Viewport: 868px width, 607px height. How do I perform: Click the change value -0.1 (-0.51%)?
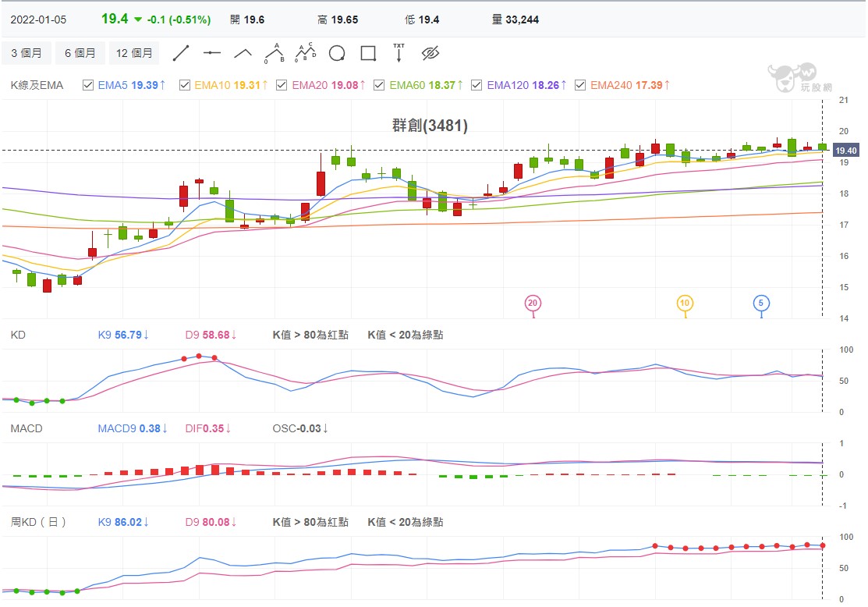pos(179,20)
